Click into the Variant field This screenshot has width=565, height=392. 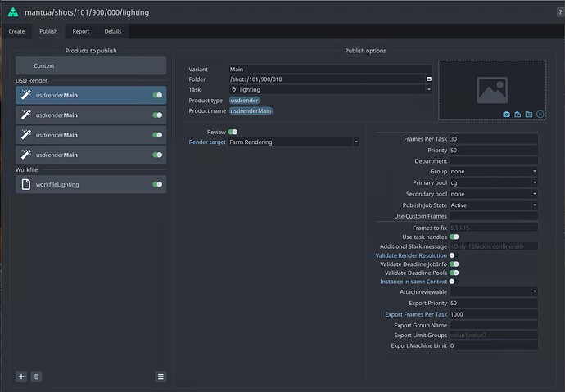pos(331,69)
